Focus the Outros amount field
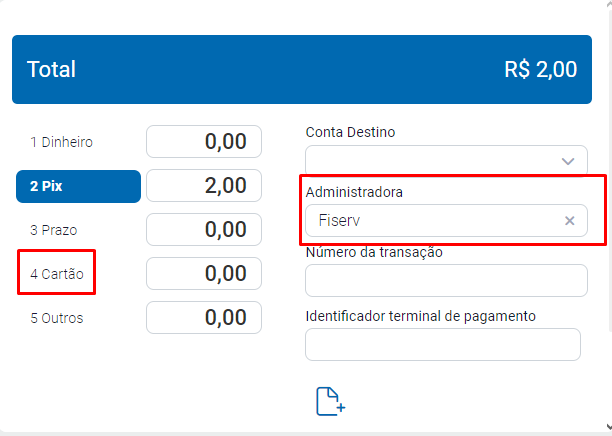Viewport: 612px width, 436px height. [204, 317]
